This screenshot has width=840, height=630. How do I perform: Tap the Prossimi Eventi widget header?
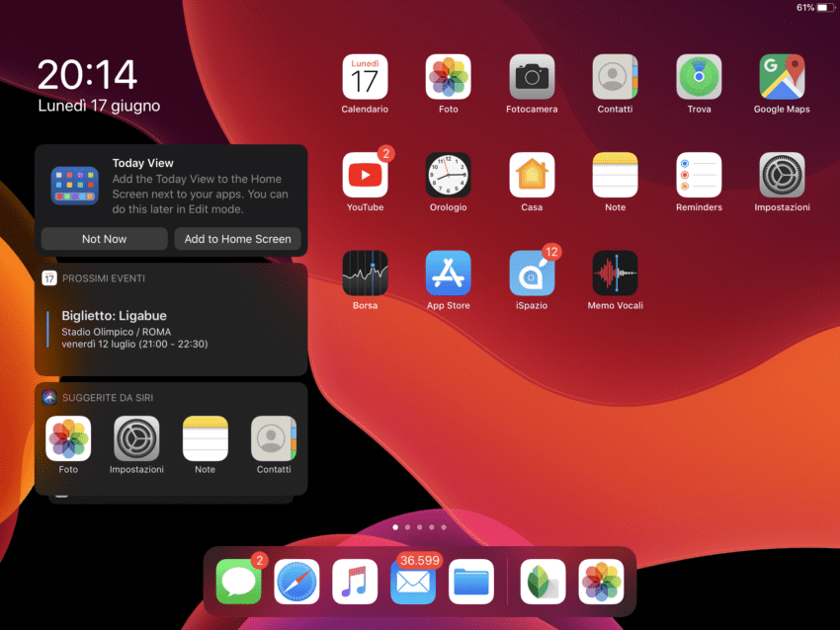(x=103, y=278)
